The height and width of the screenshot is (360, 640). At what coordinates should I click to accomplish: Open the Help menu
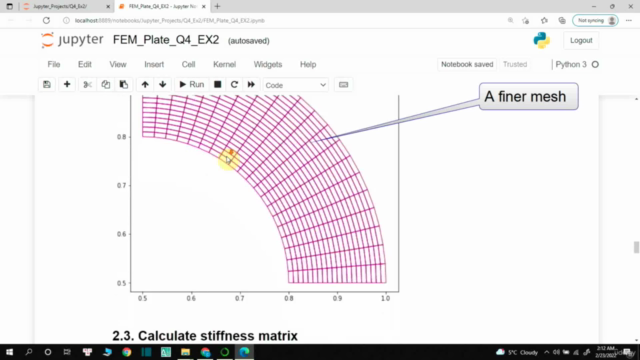tap(308, 64)
